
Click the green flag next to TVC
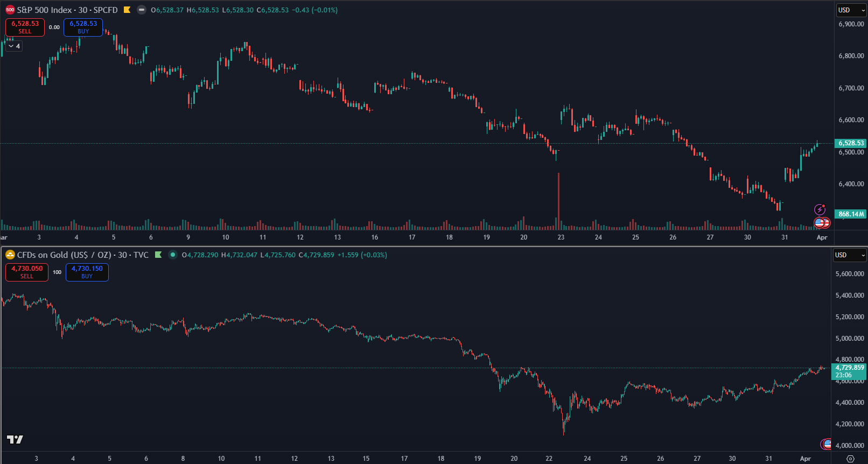[158, 255]
